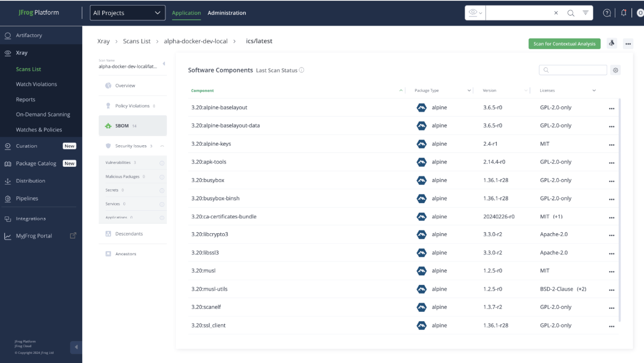Click the Software Components search field
The width and height of the screenshot is (644, 363).
click(x=573, y=70)
